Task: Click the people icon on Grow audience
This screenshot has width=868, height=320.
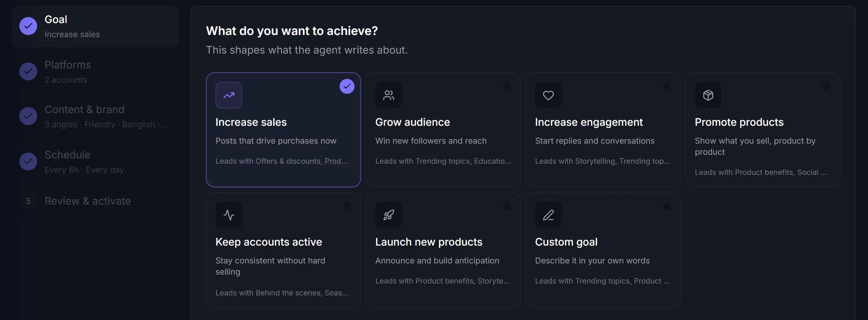Action: pyautogui.click(x=389, y=95)
